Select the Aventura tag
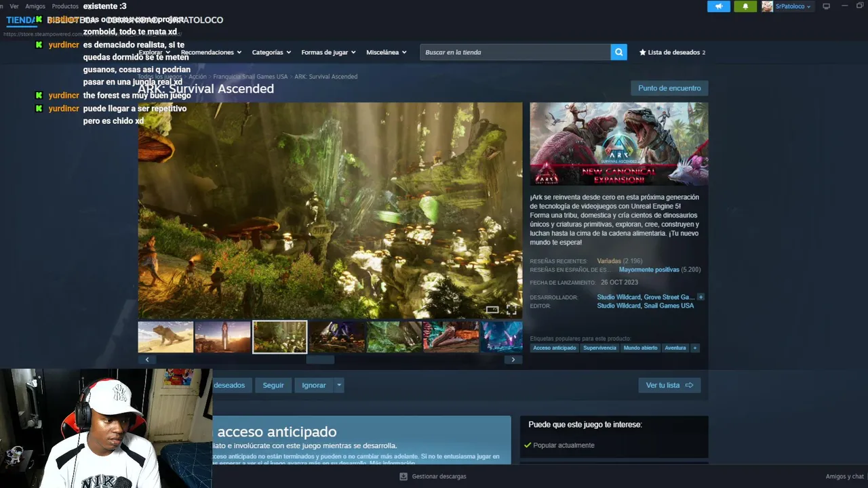Screen dimensions: 868x488 coord(675,348)
